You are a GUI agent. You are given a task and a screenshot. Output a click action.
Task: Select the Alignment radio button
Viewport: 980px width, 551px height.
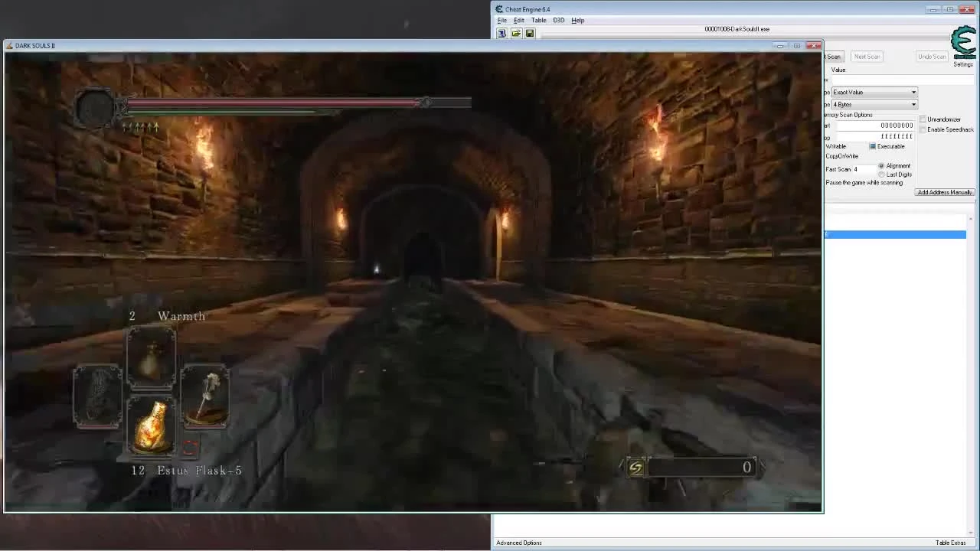tap(881, 165)
